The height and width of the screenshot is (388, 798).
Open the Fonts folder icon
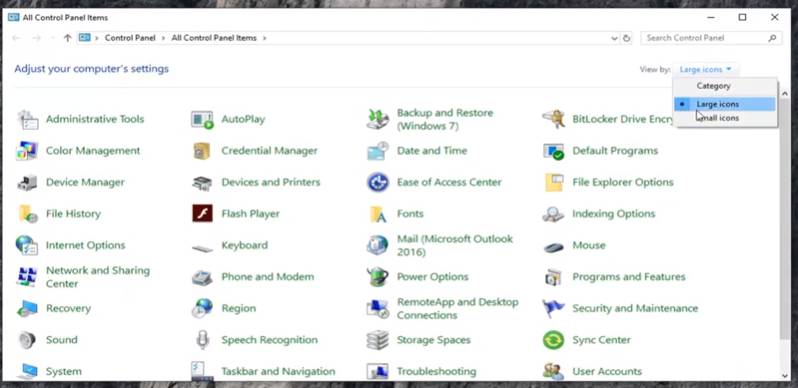(x=378, y=214)
